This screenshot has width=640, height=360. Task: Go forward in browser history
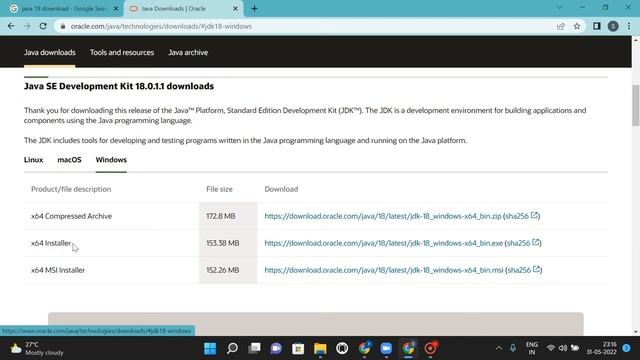coord(27,26)
